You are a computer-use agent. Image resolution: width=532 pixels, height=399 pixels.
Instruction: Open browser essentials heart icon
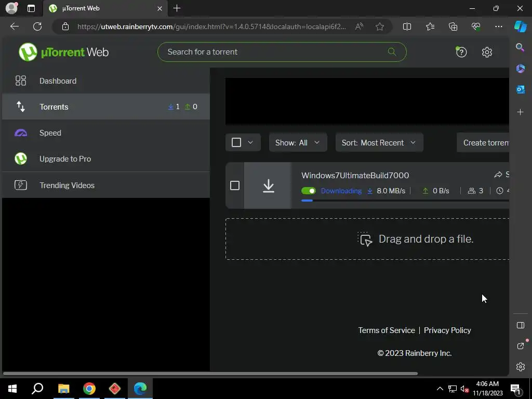coord(476,26)
